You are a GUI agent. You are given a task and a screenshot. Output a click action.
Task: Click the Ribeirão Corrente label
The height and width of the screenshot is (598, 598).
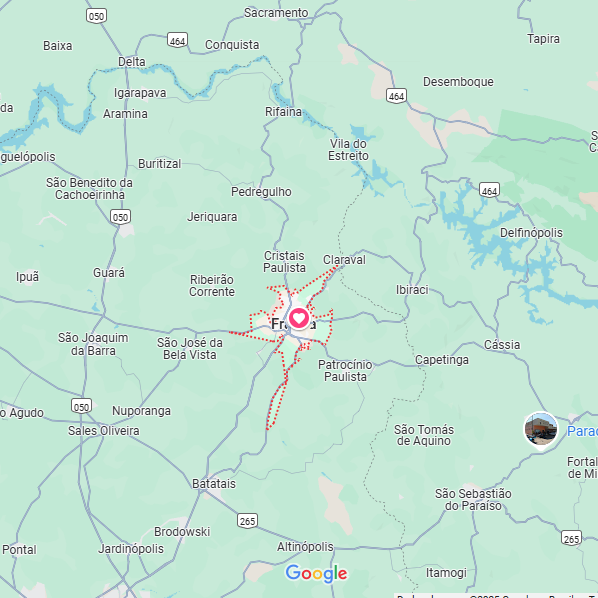(x=212, y=286)
